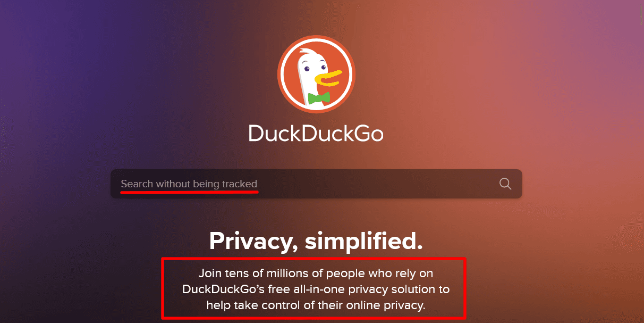Click the "Privacy, simplified." headline
Viewport: 644px width, 323px height.
[316, 241]
